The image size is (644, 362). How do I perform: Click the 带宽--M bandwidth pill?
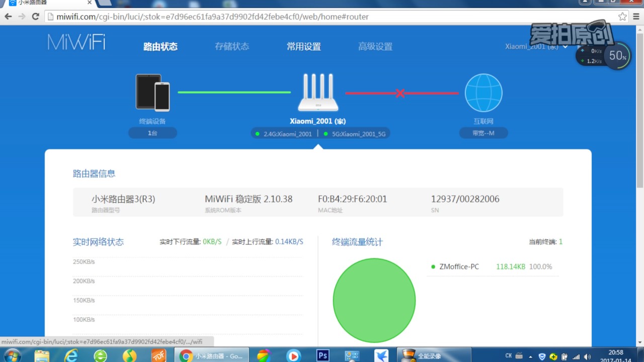point(484,133)
